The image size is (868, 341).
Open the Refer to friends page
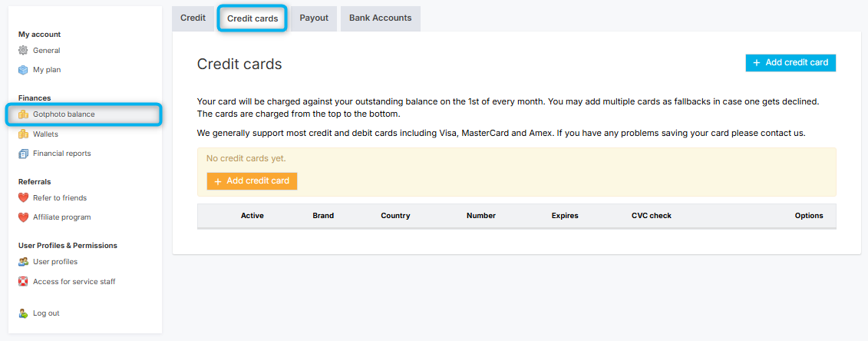(x=60, y=197)
